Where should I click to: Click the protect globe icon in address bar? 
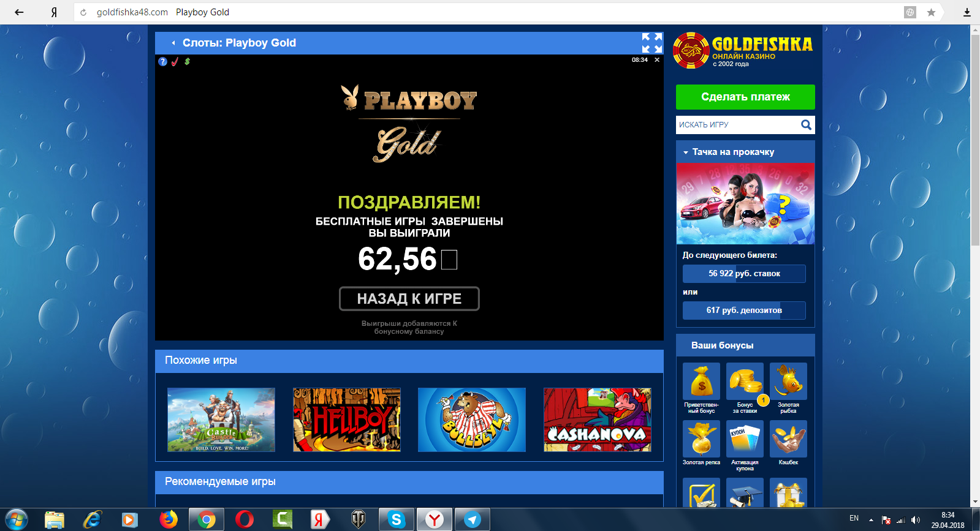(x=910, y=12)
